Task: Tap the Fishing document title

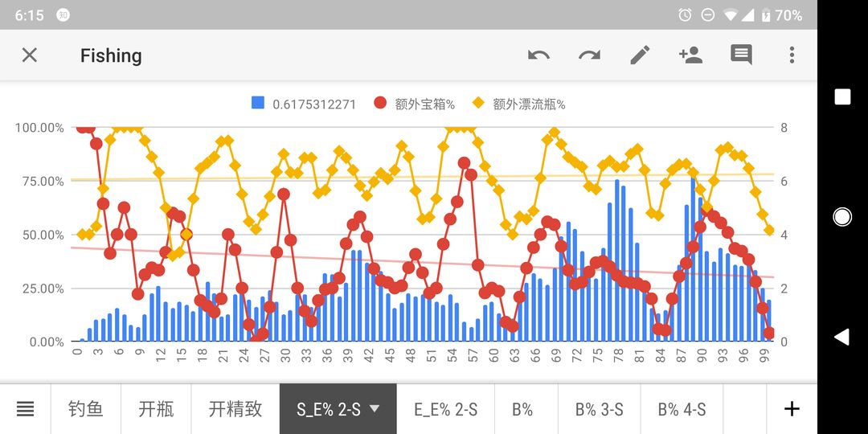Action: click(111, 55)
